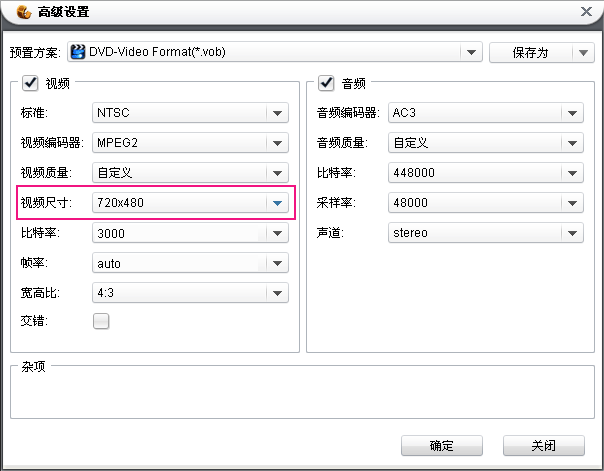Close the advanced settings dialog window
The height and width of the screenshot is (471, 604).
(x=585, y=12)
